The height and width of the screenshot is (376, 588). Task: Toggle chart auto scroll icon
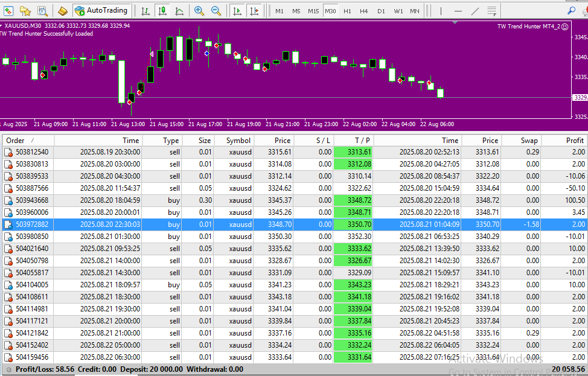coord(237,11)
